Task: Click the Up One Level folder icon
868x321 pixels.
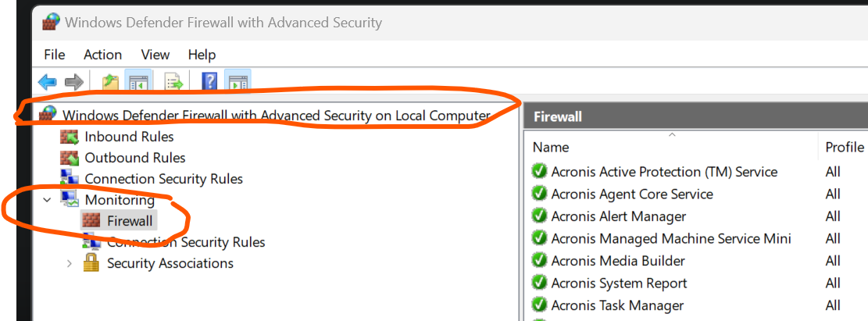Action: pyautogui.click(x=110, y=81)
